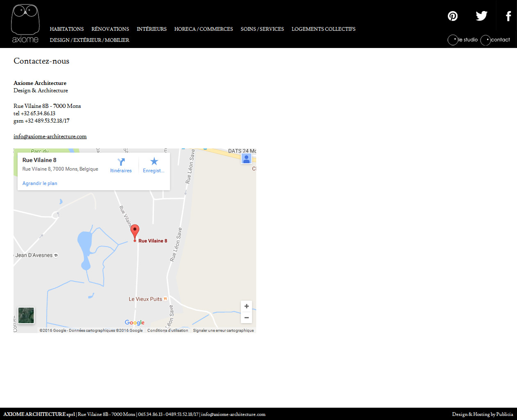Viewport: 517px width, 420px height.
Task: Click 'Agrandir le plan' map link
Action: coord(40,183)
